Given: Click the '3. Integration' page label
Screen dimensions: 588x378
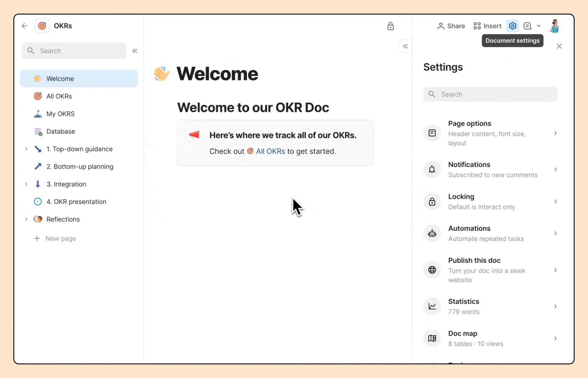Looking at the screenshot, I should [66, 184].
